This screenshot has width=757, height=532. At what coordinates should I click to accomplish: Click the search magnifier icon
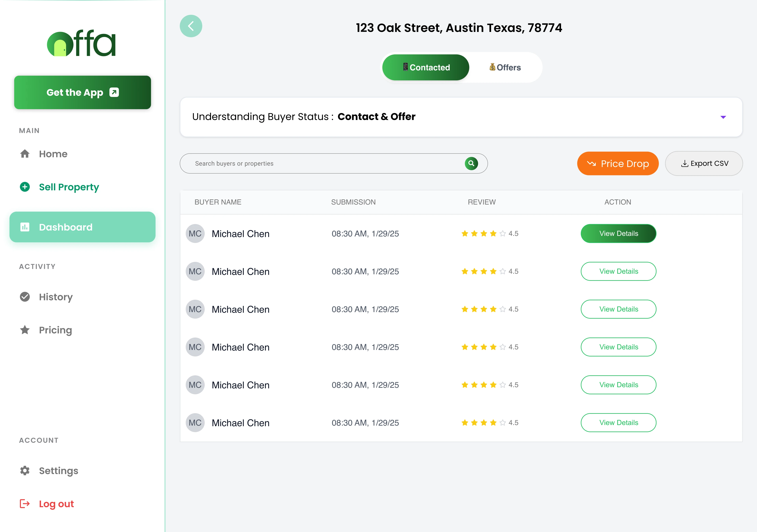471,164
